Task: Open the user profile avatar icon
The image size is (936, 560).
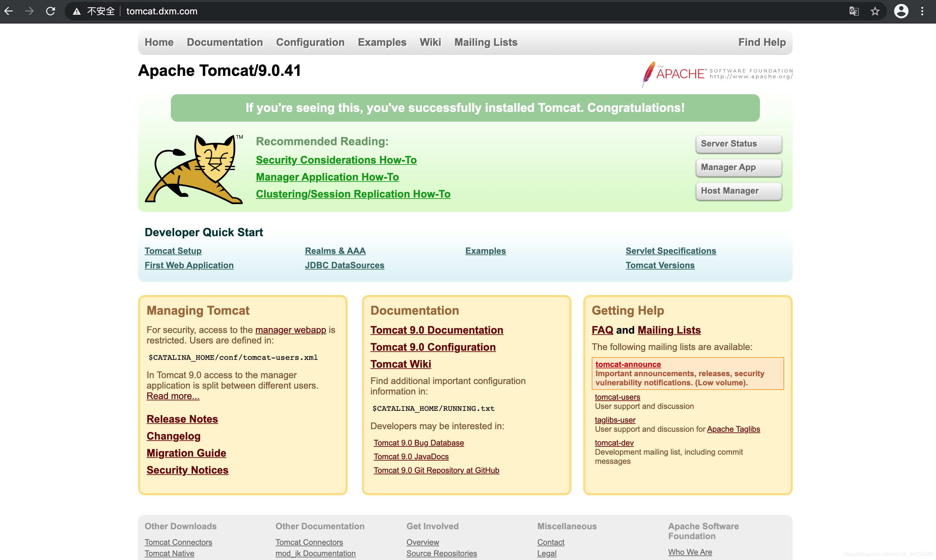Action: pyautogui.click(x=901, y=11)
